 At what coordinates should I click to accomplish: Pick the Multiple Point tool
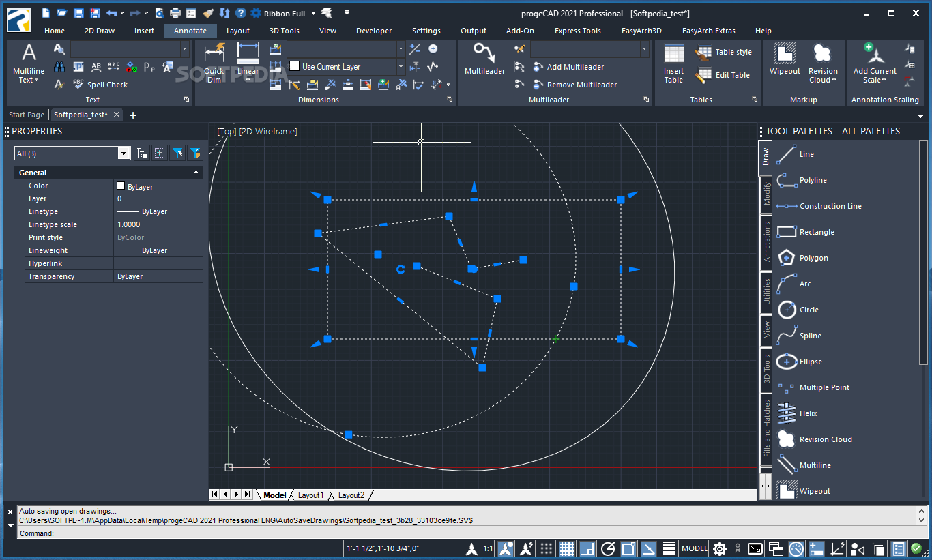click(824, 387)
